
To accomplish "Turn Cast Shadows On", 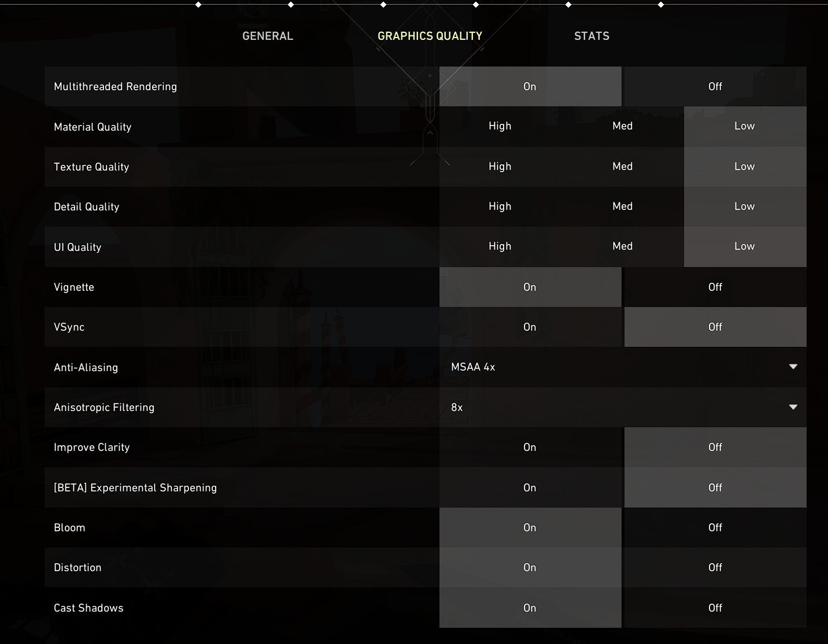I will [x=530, y=608].
